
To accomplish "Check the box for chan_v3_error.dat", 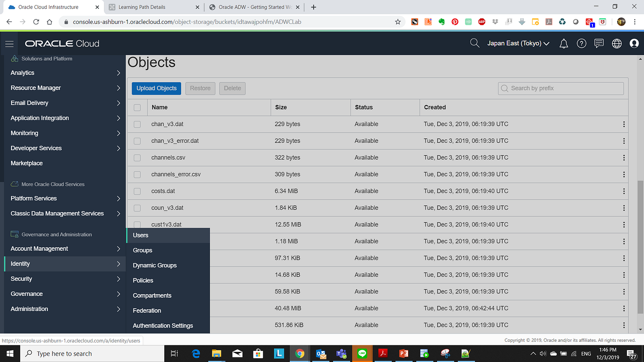I will [137, 141].
